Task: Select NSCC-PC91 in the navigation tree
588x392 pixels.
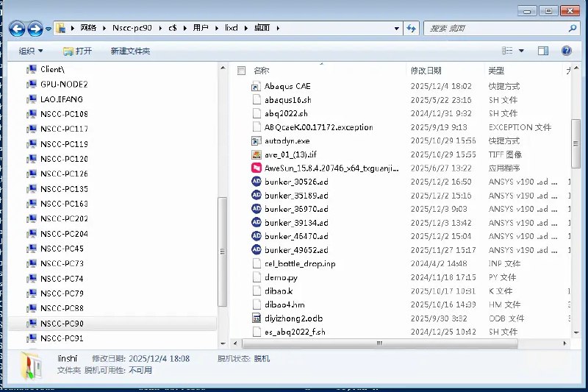Action: (x=62, y=338)
